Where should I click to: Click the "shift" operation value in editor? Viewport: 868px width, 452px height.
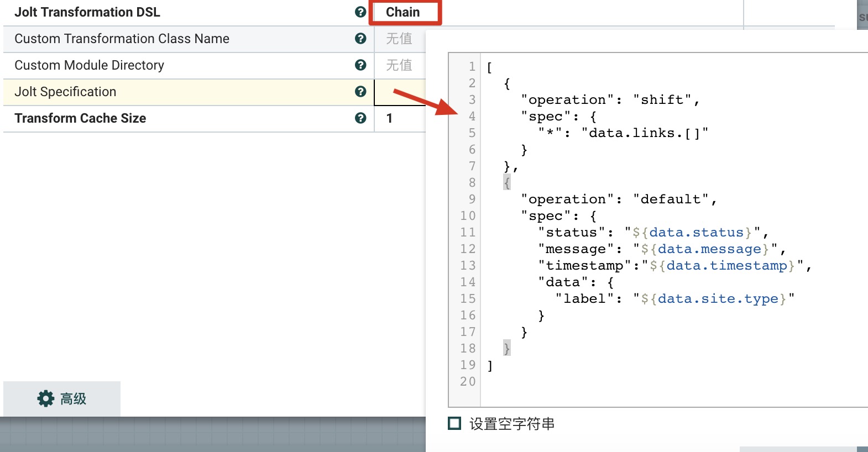662,100
